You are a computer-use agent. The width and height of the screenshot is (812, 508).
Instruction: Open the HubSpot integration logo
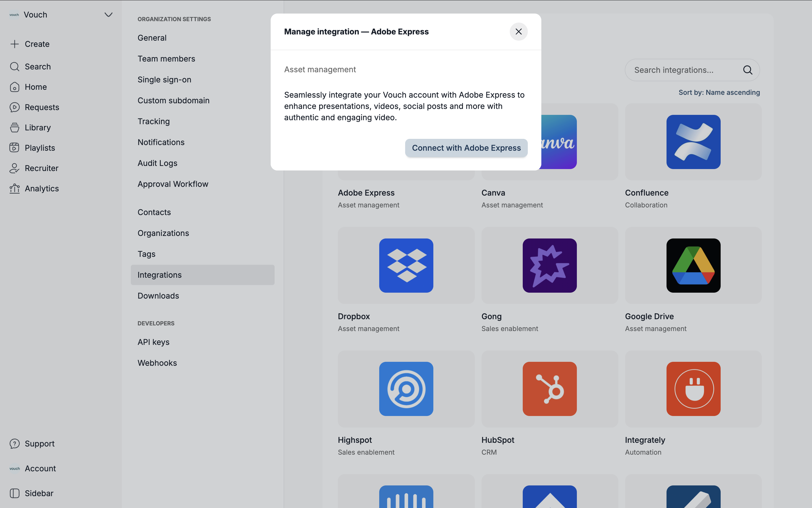(550, 389)
